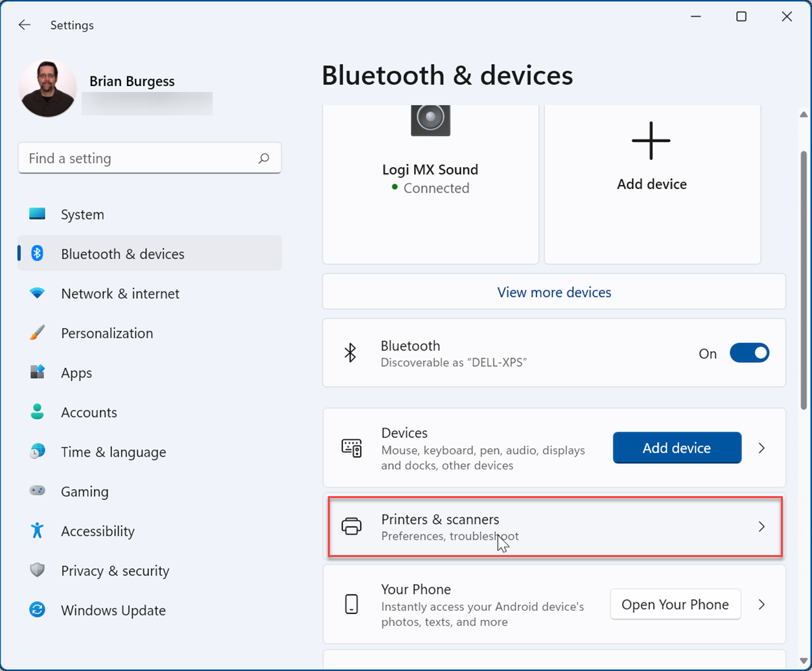Screen dimensions: 812x671
Task: Open Network & internet settings icon
Action: [x=37, y=293]
